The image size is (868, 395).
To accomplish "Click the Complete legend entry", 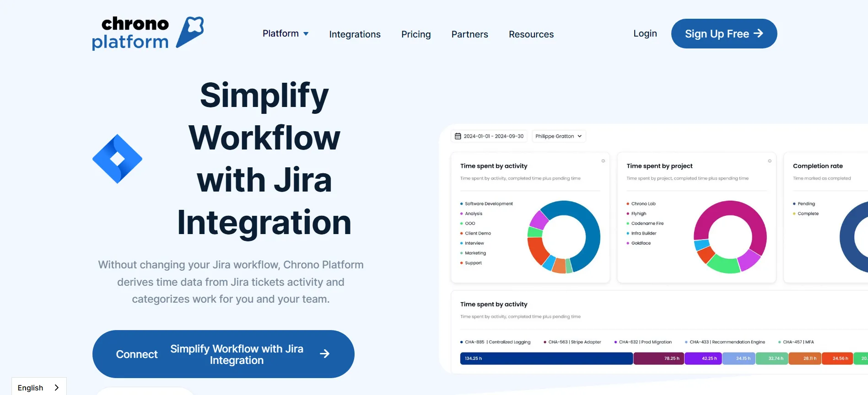I will point(806,214).
